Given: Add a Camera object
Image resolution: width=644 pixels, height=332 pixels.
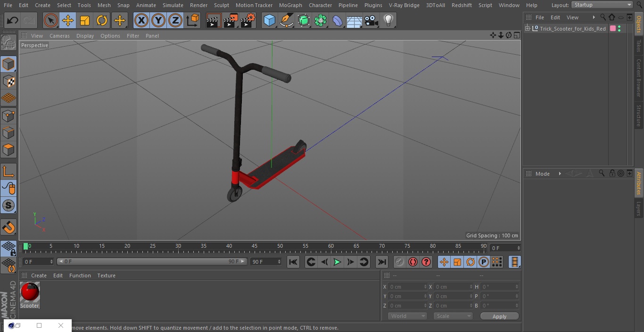Looking at the screenshot, I should (x=372, y=20).
